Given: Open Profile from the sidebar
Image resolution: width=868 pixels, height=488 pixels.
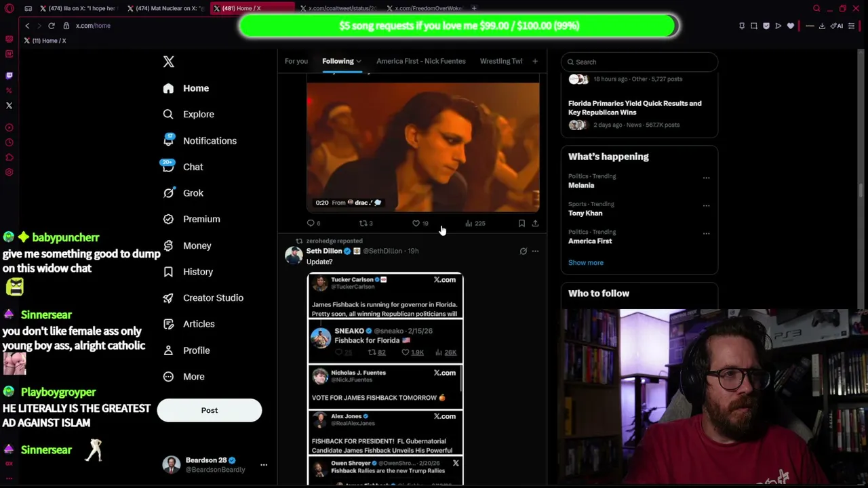Looking at the screenshot, I should [186, 350].
